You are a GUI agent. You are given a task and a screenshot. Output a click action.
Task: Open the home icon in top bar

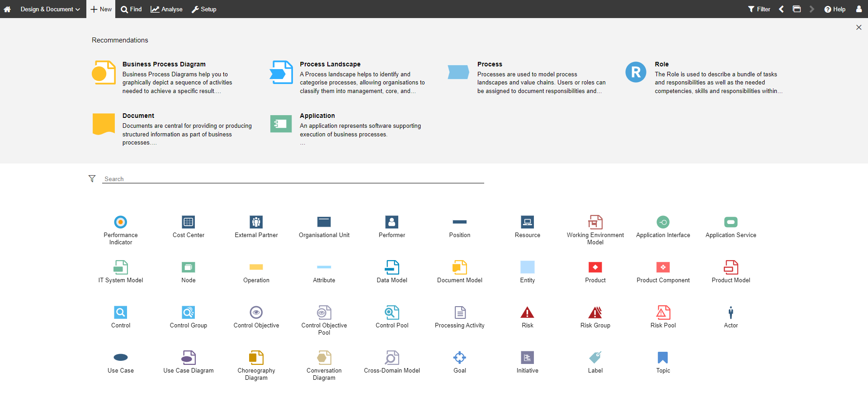(x=7, y=9)
